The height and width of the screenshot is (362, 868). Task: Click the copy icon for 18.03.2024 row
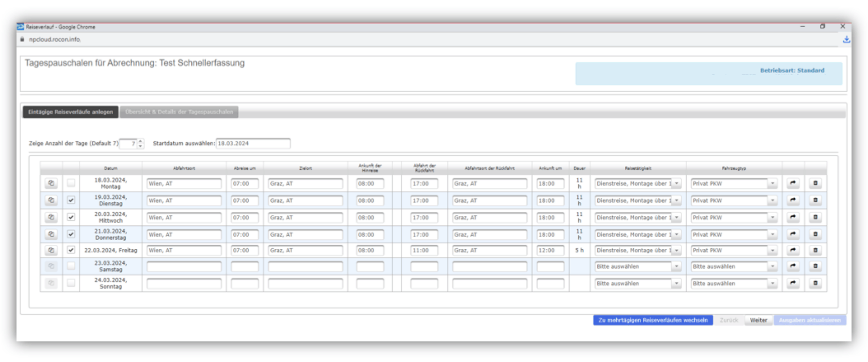point(51,183)
